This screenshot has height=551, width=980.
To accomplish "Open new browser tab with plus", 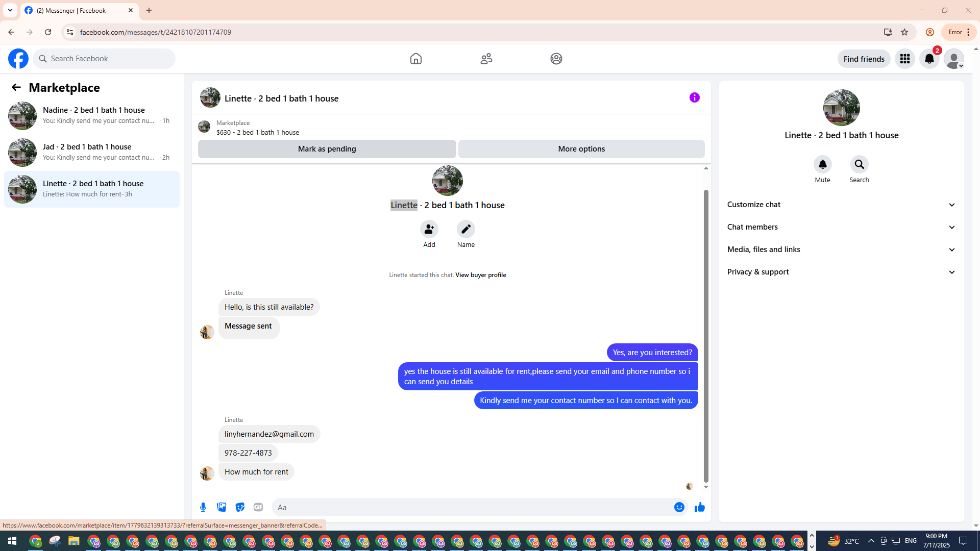I will click(x=149, y=10).
